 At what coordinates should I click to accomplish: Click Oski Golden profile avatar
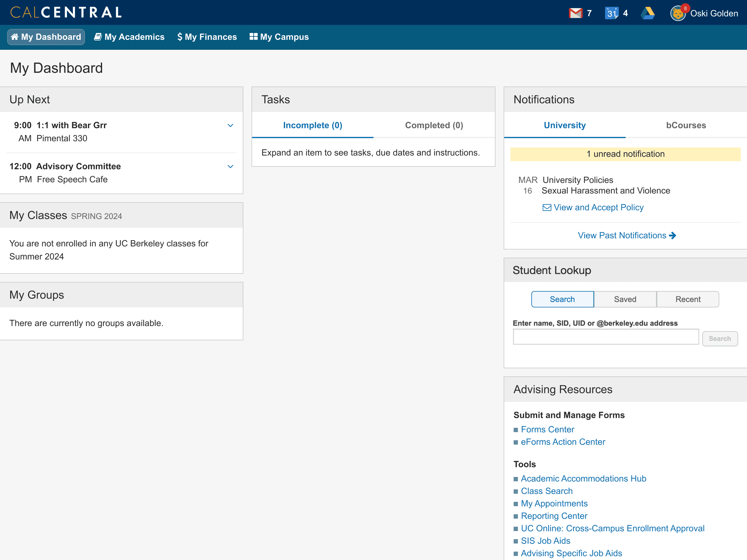pos(678,13)
